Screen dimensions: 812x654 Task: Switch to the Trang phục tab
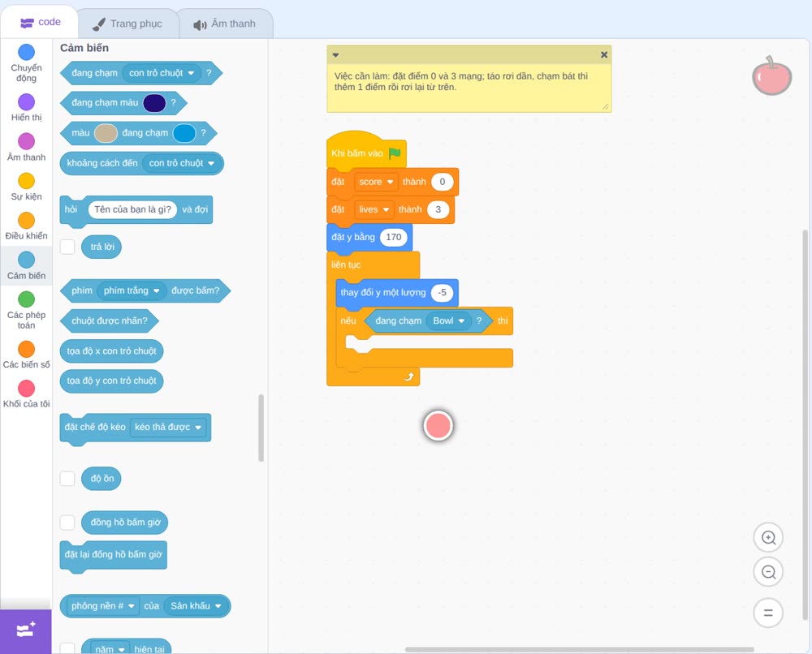pos(127,24)
